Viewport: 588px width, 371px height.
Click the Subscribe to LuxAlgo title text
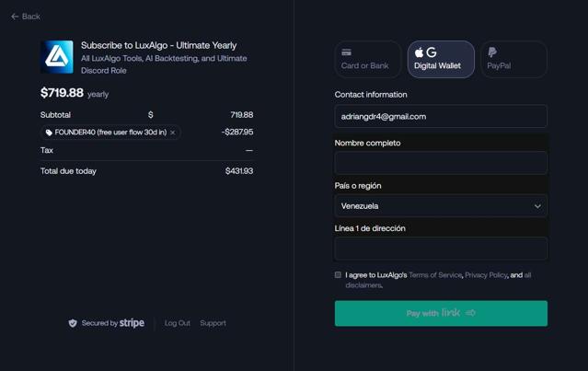click(x=158, y=45)
